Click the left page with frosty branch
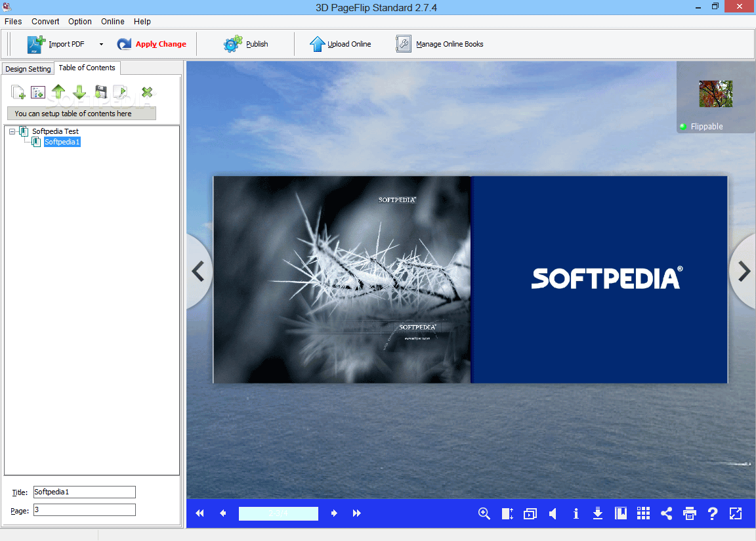The image size is (756, 541). pyautogui.click(x=342, y=280)
